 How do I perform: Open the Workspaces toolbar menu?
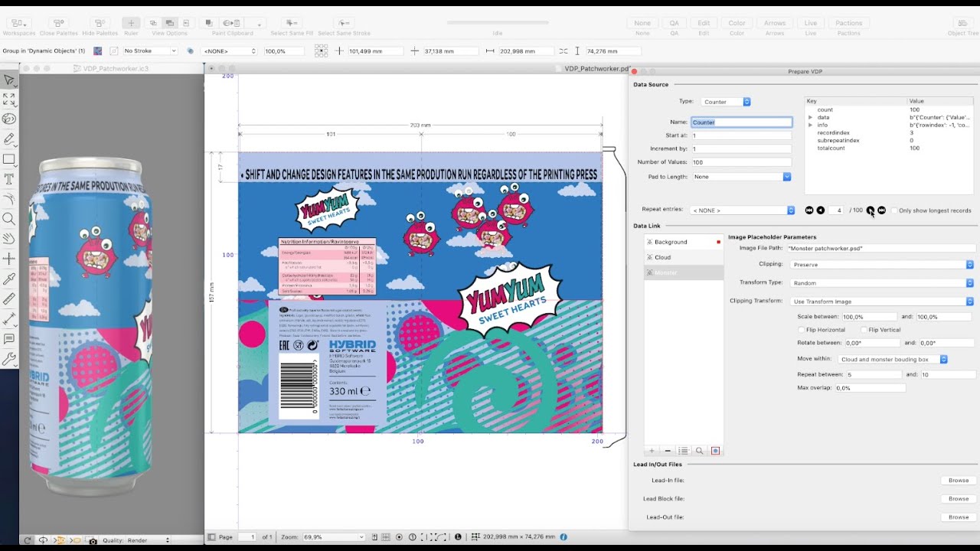18,23
